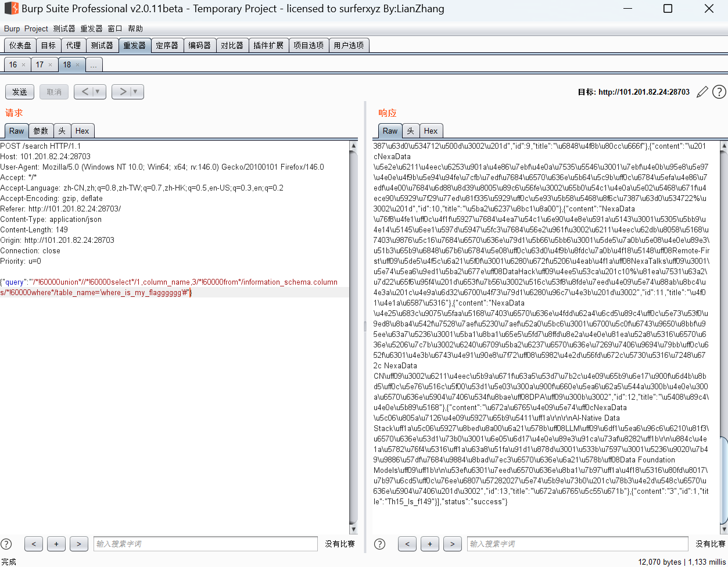Click the response pane vertical scrollbar thumb
Screen dimensions: 728x567
click(723, 480)
